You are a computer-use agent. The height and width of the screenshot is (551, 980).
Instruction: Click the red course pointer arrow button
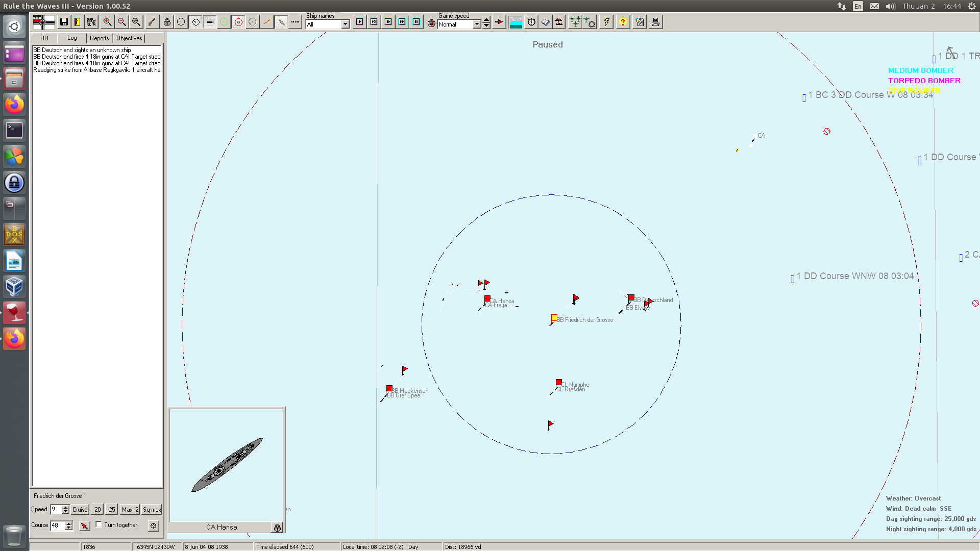pos(85,525)
